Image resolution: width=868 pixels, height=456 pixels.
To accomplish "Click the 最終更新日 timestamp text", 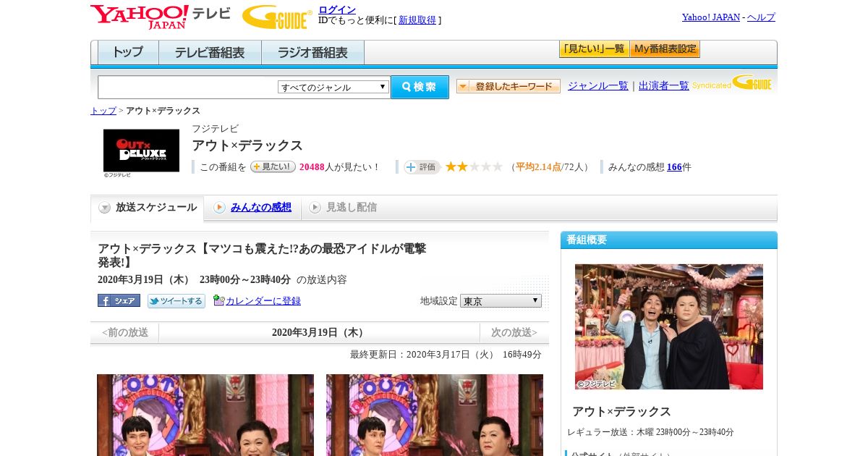I will point(446,354).
